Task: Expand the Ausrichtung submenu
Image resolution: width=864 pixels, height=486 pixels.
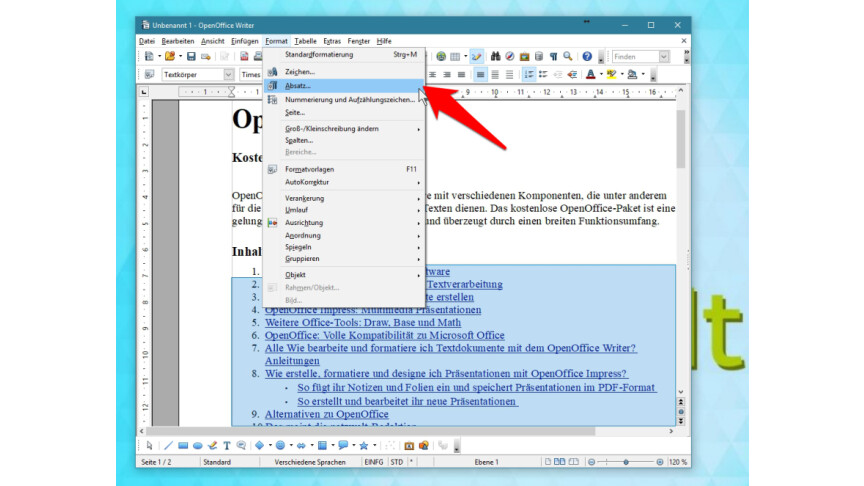Action: click(x=344, y=223)
